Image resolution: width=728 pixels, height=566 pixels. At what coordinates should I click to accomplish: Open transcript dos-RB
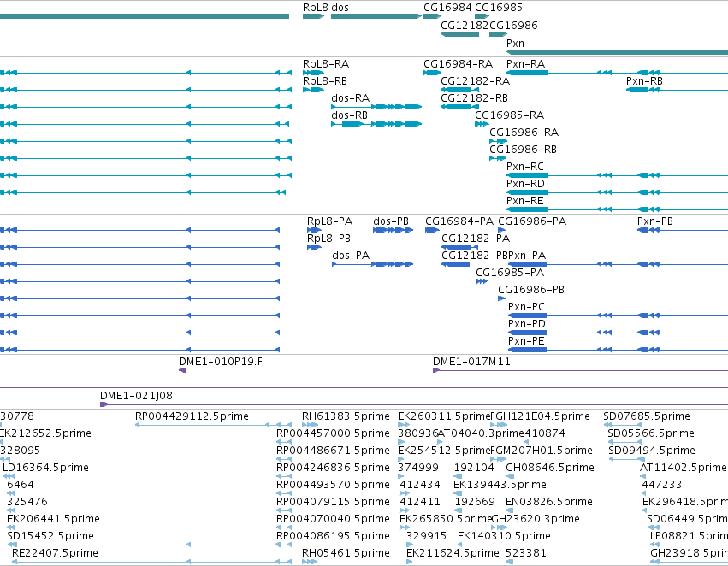click(x=350, y=115)
